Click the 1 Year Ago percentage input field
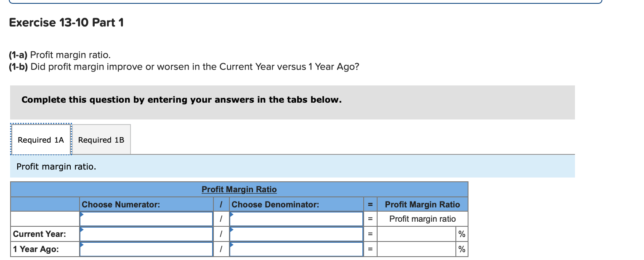 [x=416, y=249]
